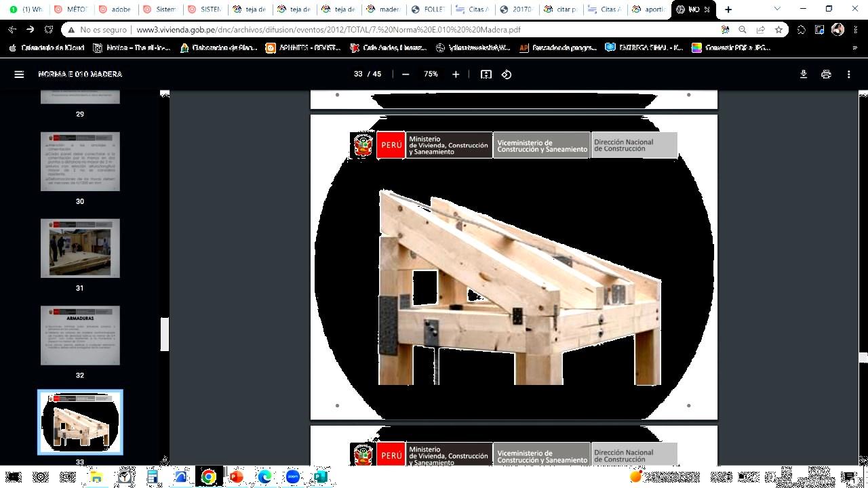Open the new tab button
Image resolution: width=868 pixels, height=488 pixels.
(x=728, y=9)
